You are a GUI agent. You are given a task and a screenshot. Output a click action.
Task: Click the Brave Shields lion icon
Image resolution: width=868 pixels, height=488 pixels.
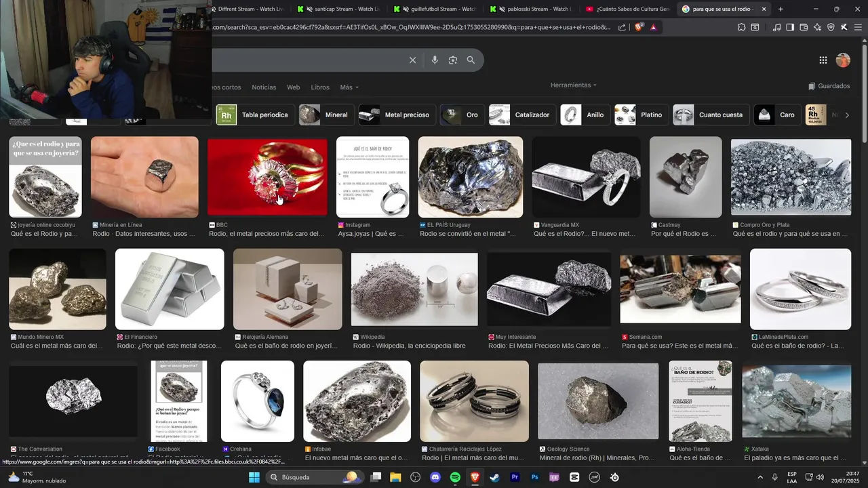[x=639, y=27]
